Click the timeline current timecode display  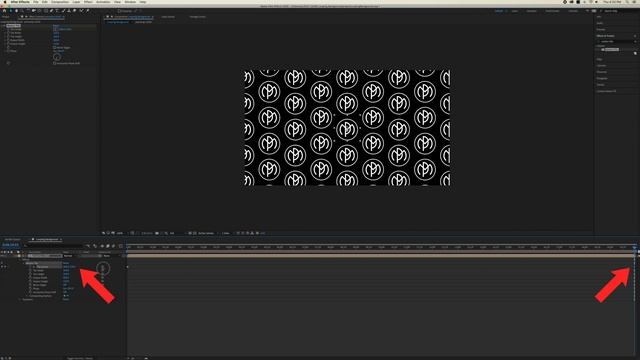coord(10,245)
